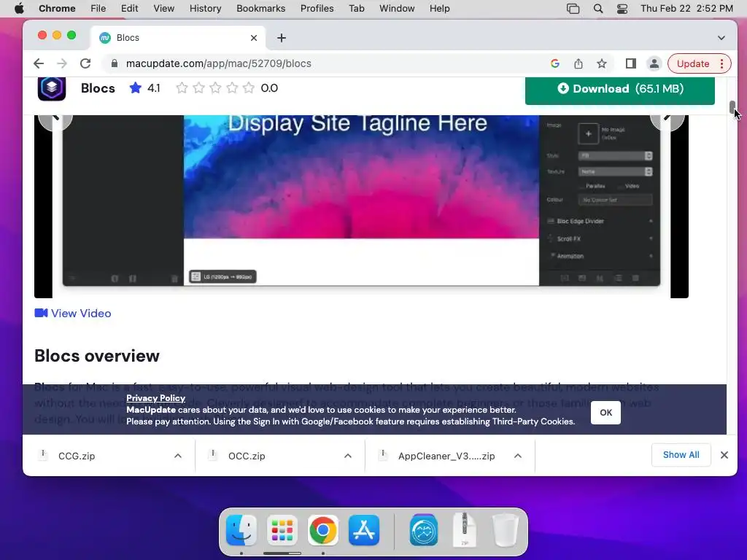Image resolution: width=747 pixels, height=560 pixels.
Task: Open the Edit menu
Action: [129, 9]
